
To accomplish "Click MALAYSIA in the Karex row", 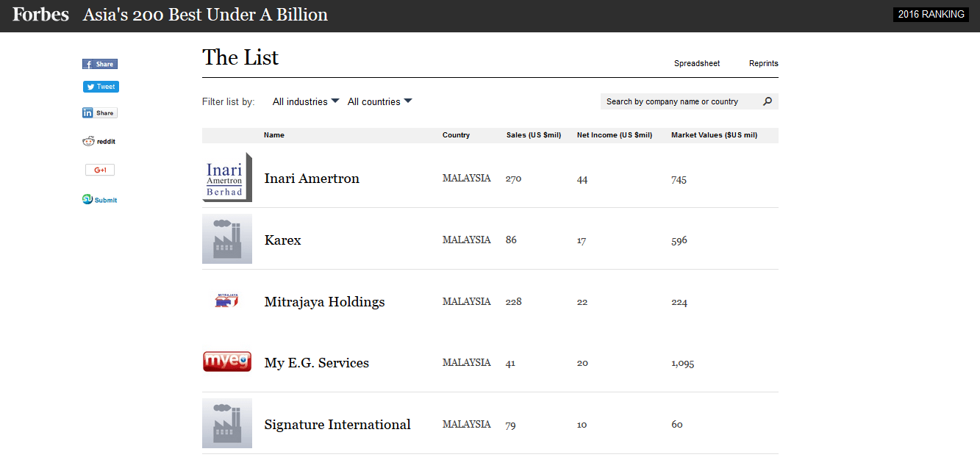I will (x=466, y=240).
